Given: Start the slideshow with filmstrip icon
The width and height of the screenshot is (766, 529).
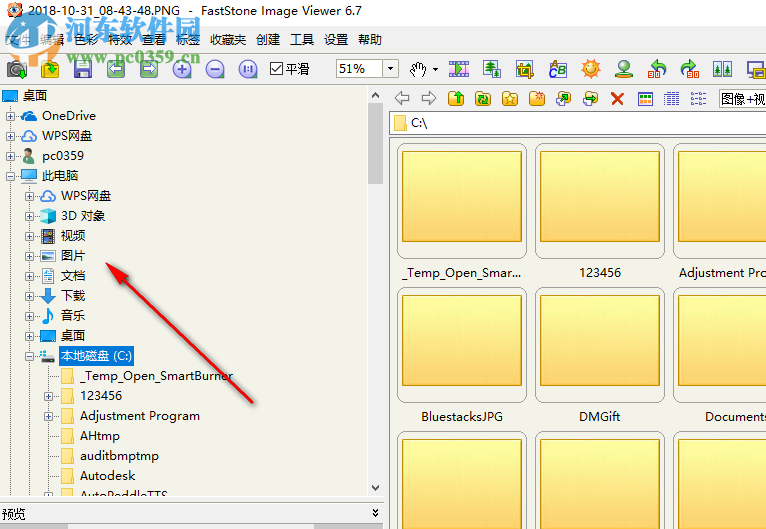Looking at the screenshot, I should [459, 69].
